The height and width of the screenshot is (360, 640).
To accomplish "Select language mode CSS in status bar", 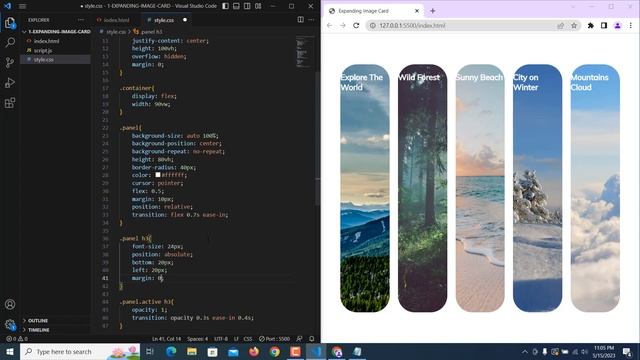I will 248,339.
